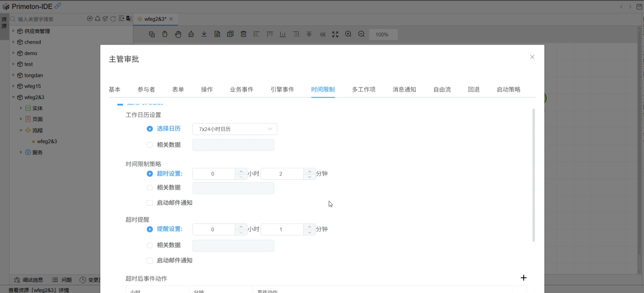Click the zoom out magnifier icon
This screenshot has height=293, width=644.
[x=361, y=34]
